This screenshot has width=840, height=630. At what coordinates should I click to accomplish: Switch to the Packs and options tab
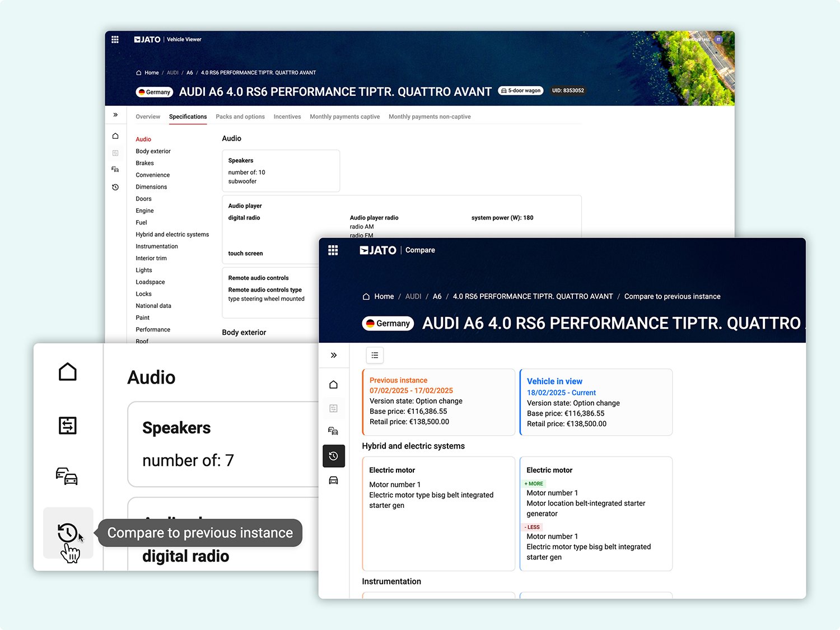(x=240, y=116)
